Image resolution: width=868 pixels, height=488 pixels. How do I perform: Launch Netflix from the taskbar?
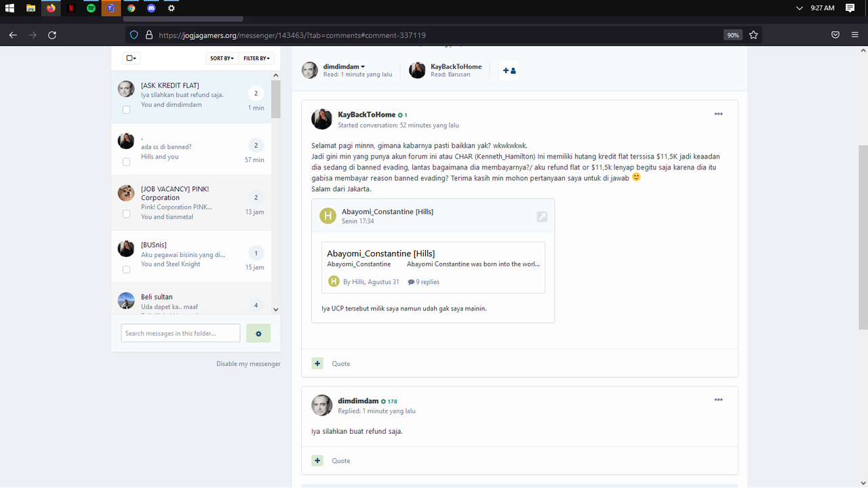(x=71, y=8)
